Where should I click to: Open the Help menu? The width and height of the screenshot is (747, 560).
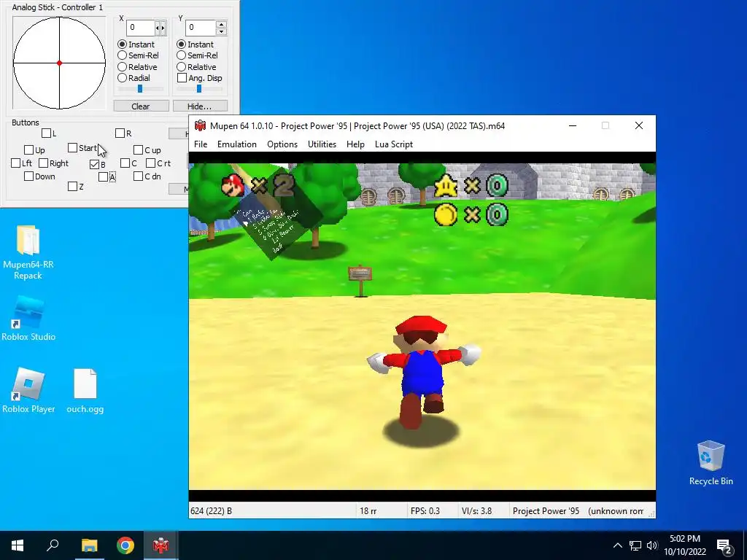tap(355, 144)
